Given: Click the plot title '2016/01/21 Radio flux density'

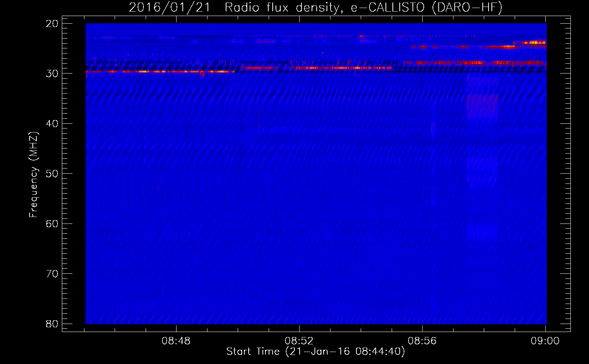Looking at the screenshot, I should tap(315, 7).
